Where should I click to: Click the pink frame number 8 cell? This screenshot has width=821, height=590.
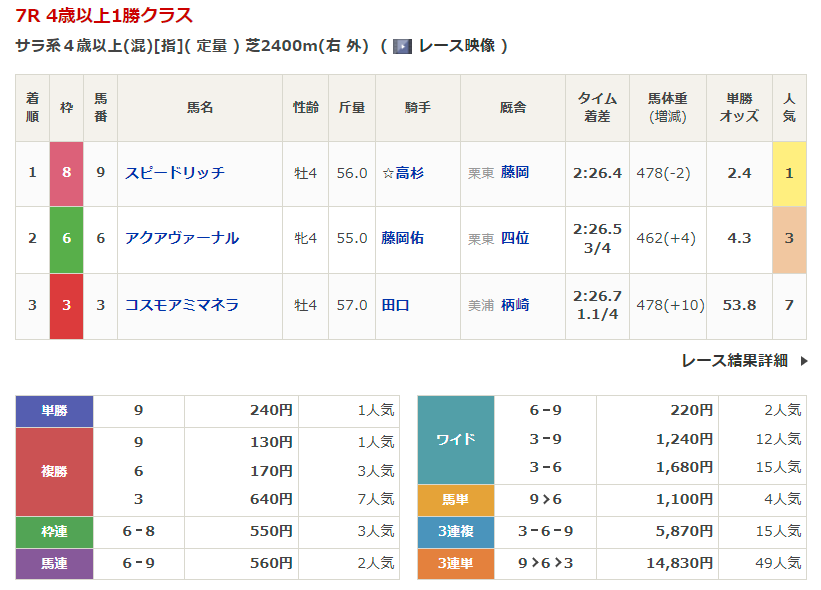tap(67, 173)
